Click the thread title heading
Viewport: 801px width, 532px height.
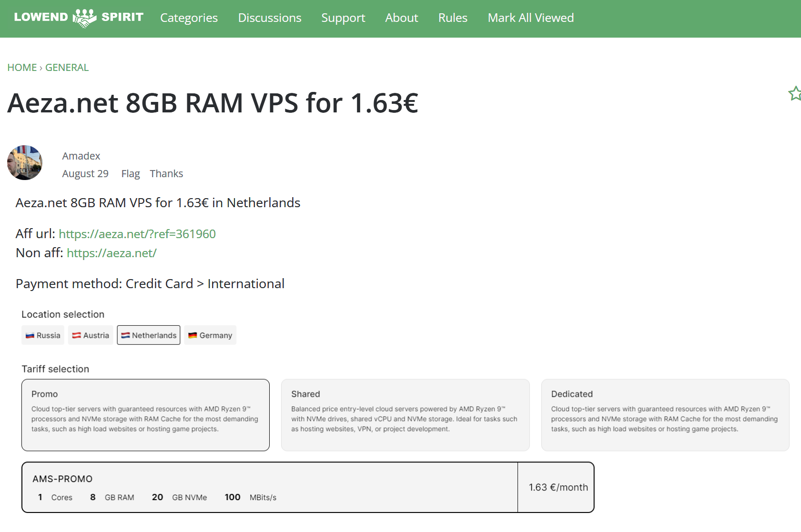pyautogui.click(x=213, y=103)
